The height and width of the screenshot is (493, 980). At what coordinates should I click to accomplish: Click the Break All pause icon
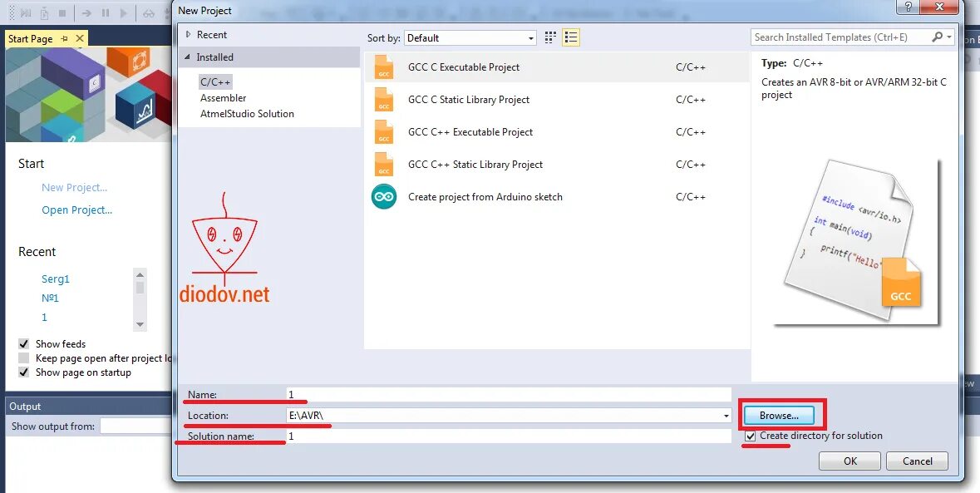pyautogui.click(x=106, y=12)
